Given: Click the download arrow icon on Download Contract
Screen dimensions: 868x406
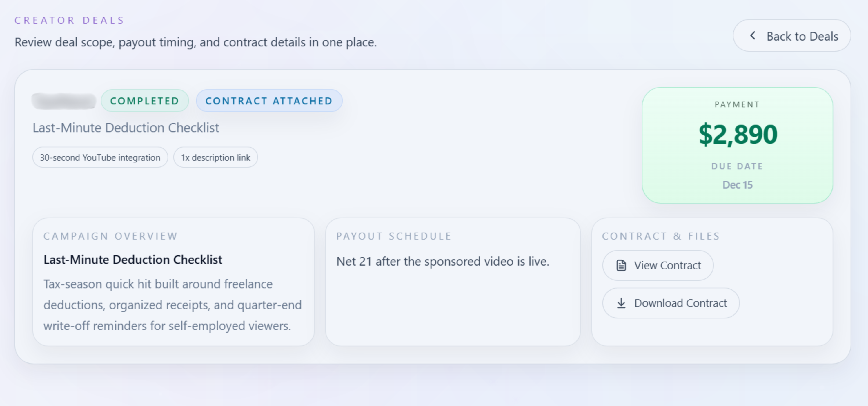Looking at the screenshot, I should (621, 303).
